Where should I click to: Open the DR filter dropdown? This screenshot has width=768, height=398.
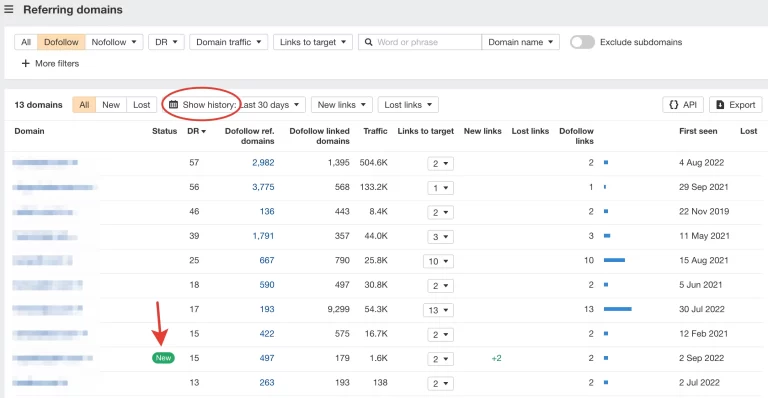coord(166,42)
